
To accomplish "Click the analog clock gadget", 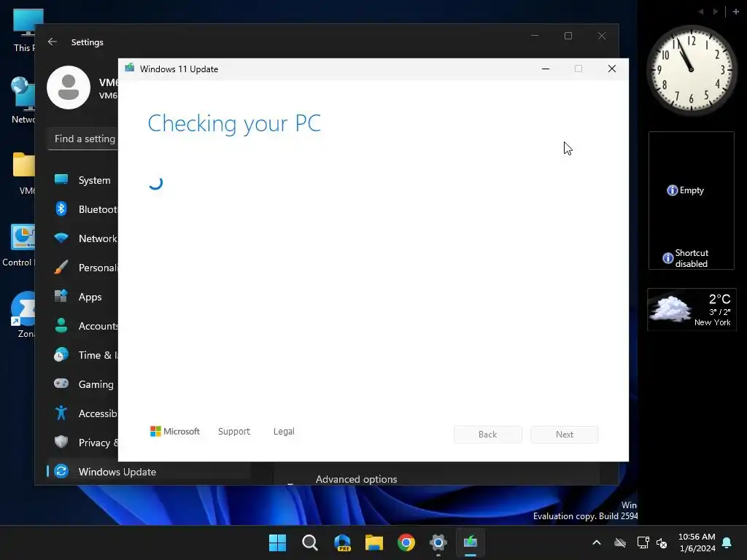I will tap(692, 70).
